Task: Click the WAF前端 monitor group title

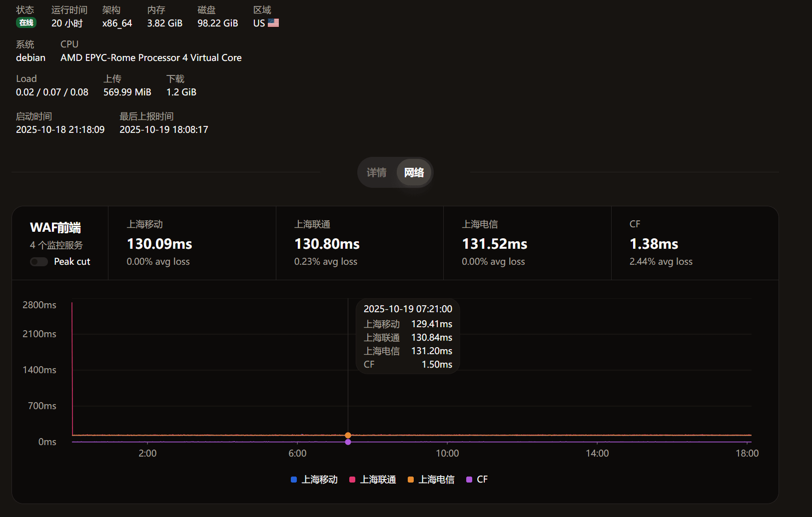Action: click(55, 228)
